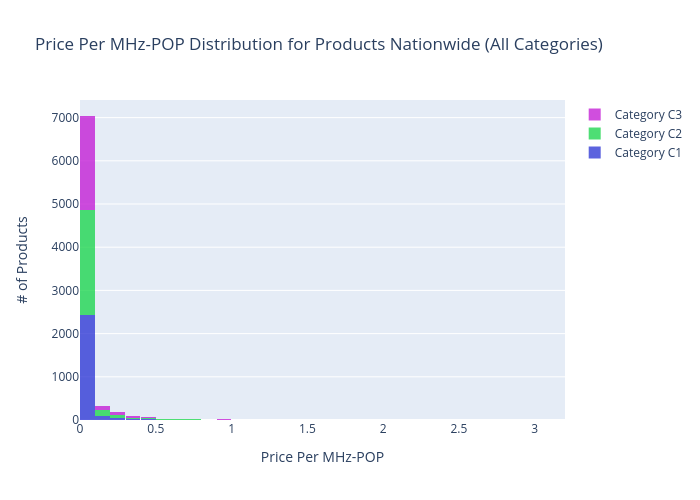Click the 2.5 x-axis tick label
Screen dimensions: 700x500
tap(458, 429)
